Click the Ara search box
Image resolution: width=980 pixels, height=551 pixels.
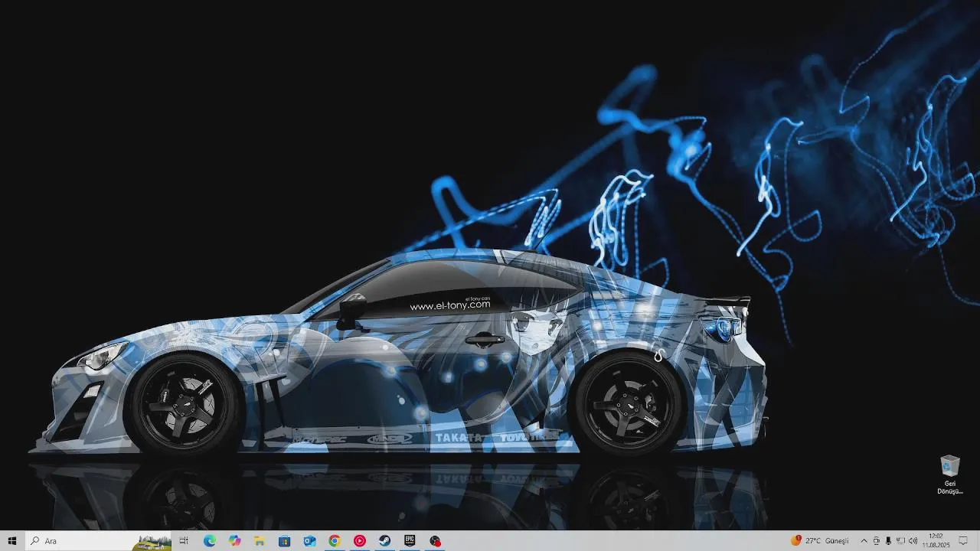click(x=99, y=541)
